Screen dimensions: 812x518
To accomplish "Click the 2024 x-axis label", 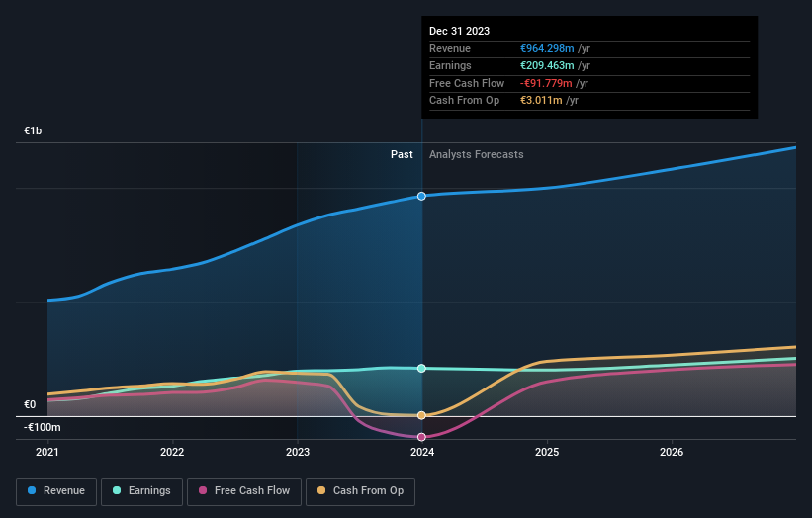I will click(422, 453).
